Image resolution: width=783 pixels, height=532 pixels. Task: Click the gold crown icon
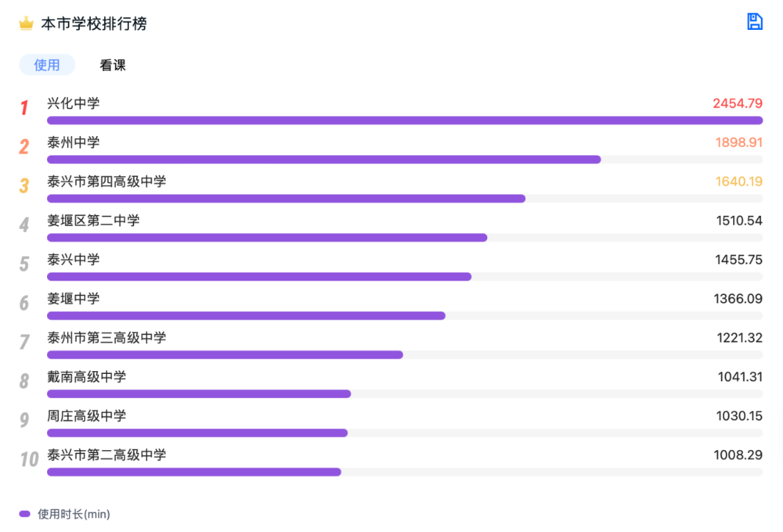[x=26, y=23]
